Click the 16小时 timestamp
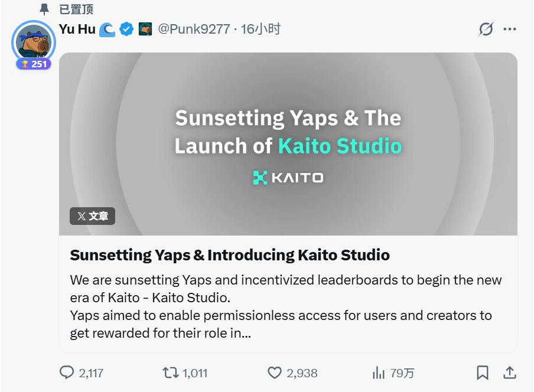534x392 pixels. (261, 29)
